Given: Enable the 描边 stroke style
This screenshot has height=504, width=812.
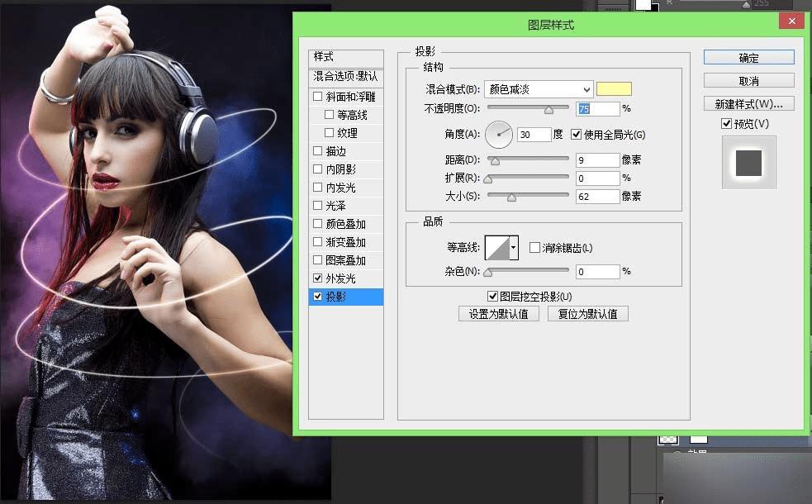Looking at the screenshot, I should (317, 151).
